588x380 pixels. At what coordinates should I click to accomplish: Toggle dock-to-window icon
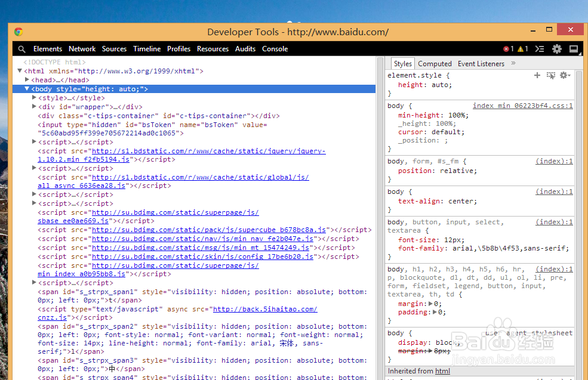(x=574, y=49)
